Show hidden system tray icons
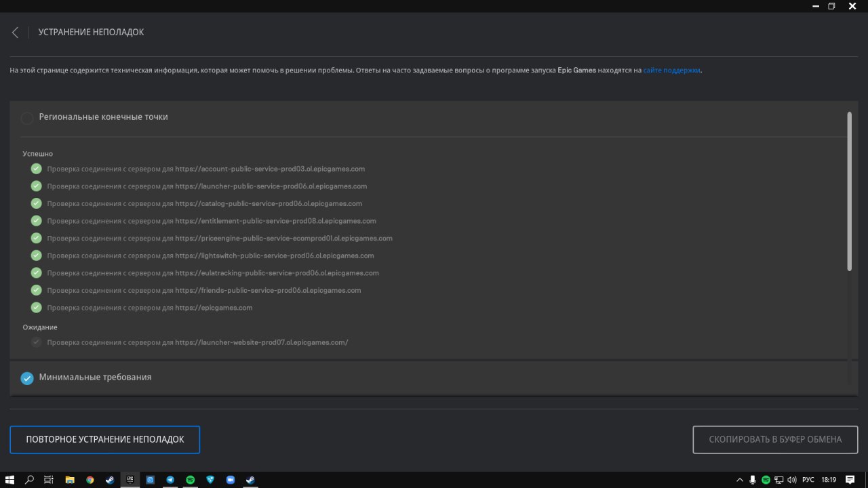This screenshot has height=488, width=868. coord(740,479)
